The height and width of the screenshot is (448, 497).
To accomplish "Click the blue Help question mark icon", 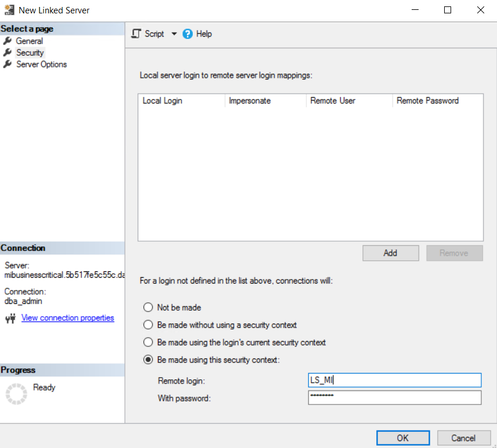I will click(188, 34).
